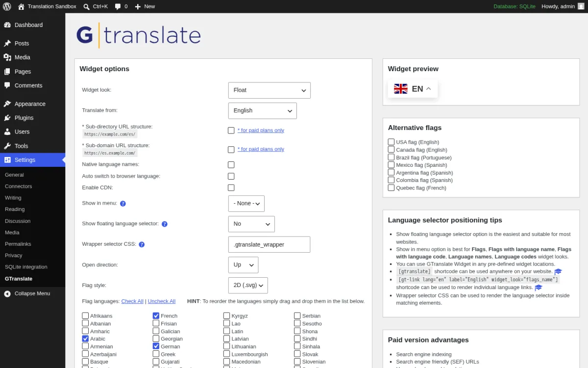Check the Mexico flag (Spanish) option
Viewport: 588px width, 368px height.
(x=391, y=165)
